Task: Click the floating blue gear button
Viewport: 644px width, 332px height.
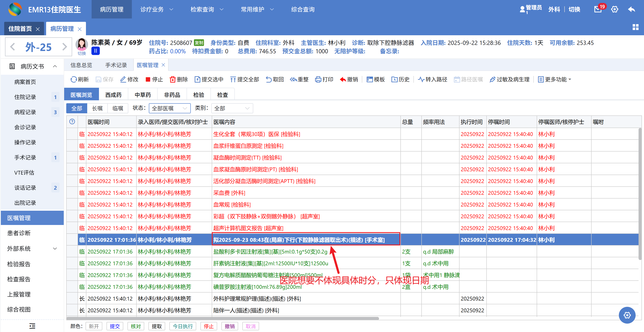Action: [627, 315]
